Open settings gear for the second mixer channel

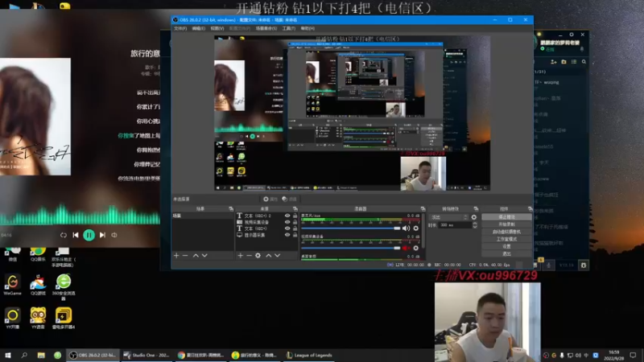[x=415, y=248]
